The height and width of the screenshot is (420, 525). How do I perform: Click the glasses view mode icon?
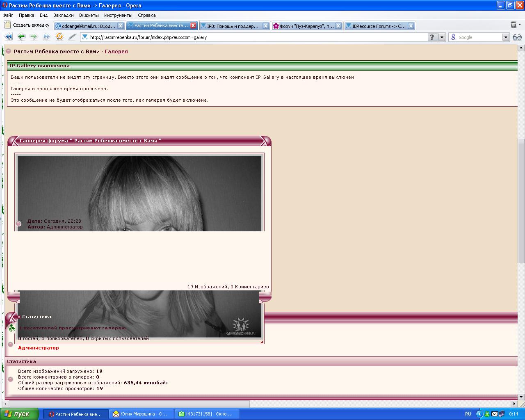517,37
